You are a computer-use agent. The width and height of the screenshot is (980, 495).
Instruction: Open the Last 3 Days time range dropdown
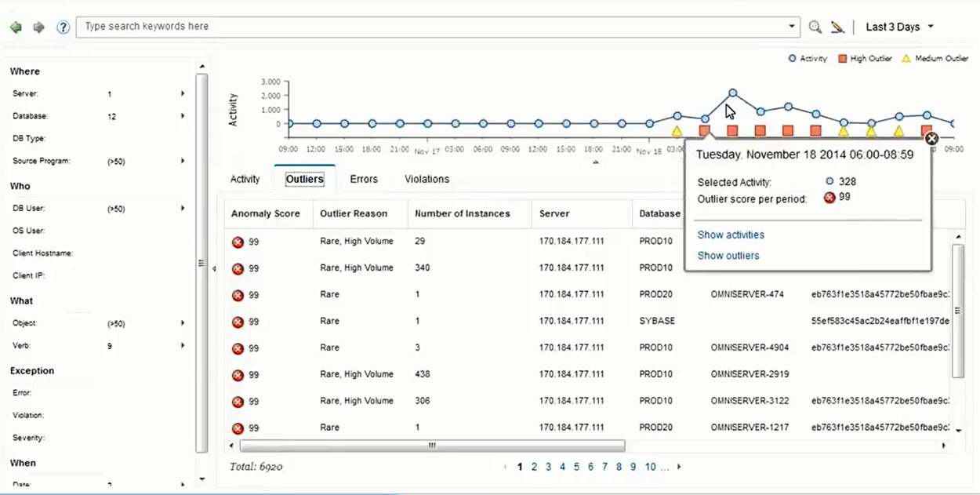[899, 27]
